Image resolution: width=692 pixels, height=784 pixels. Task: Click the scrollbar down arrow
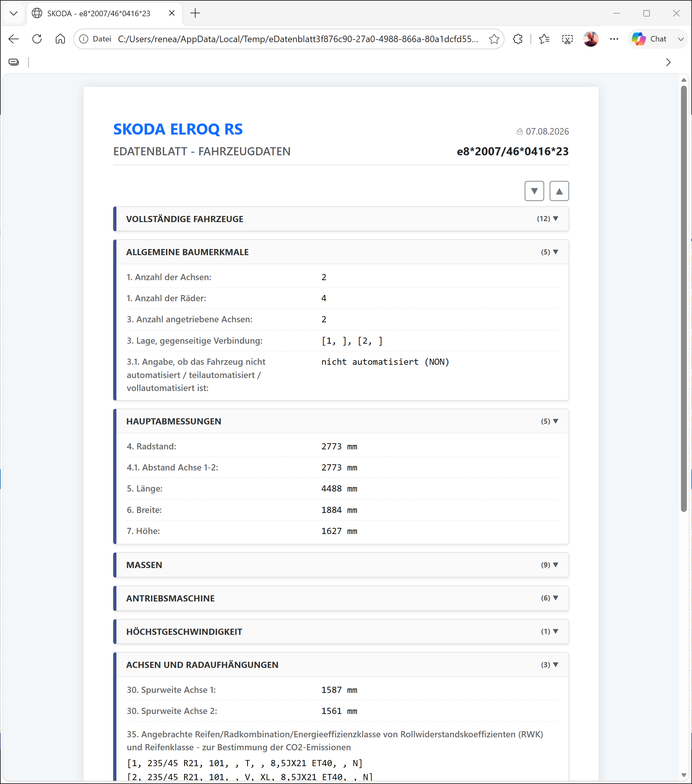pyautogui.click(x=684, y=775)
